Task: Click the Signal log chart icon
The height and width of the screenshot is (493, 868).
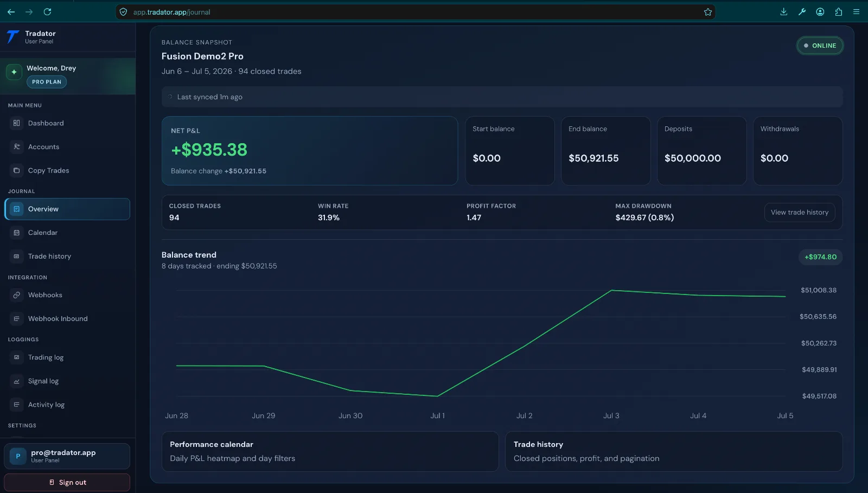Action: pos(17,381)
